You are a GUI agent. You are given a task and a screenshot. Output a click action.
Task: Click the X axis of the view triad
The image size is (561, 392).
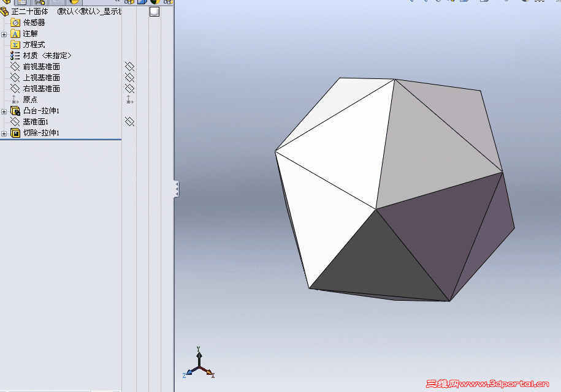pyautogui.click(x=209, y=372)
